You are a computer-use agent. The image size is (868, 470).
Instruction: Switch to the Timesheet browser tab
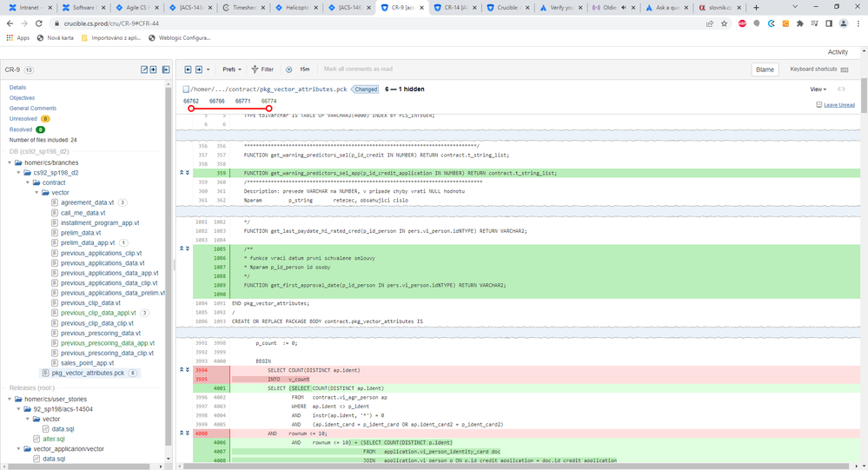click(242, 8)
